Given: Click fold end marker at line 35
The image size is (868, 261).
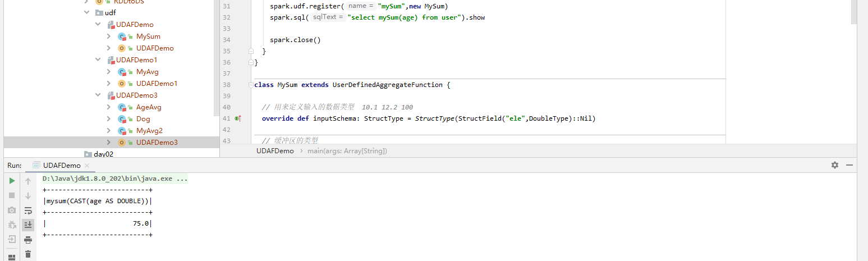Looking at the screenshot, I should 251,51.
